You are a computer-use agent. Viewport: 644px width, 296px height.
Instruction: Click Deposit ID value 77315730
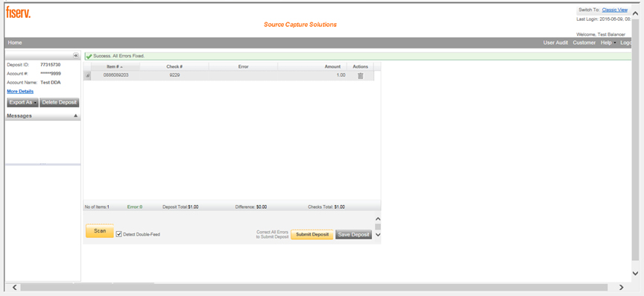[51, 65]
